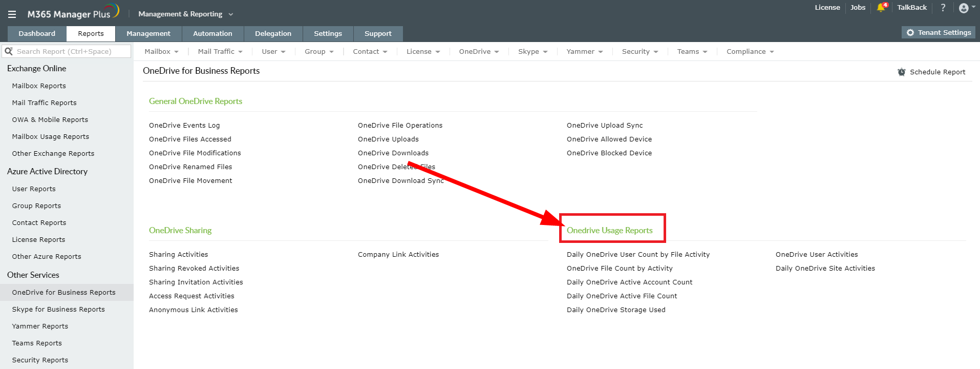Click the Schedule Report clock icon

pos(901,72)
